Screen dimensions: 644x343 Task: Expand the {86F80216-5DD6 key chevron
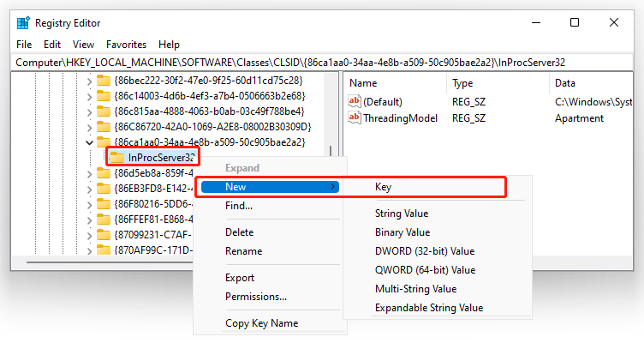tap(89, 205)
